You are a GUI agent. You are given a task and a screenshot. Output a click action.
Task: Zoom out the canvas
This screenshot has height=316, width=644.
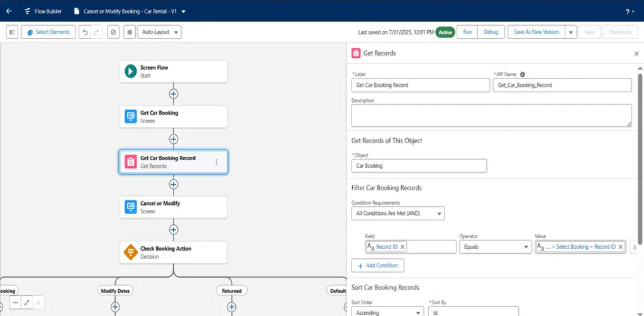click(x=15, y=303)
